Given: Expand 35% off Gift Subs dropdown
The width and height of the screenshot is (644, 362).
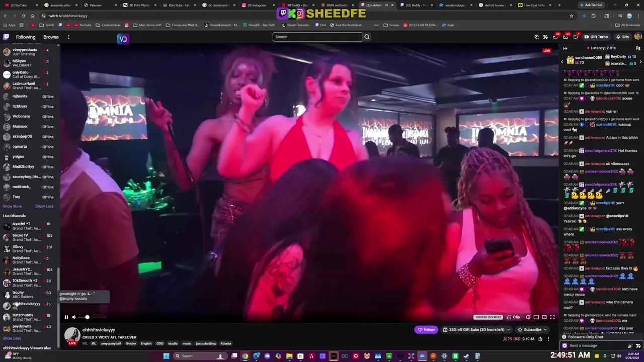Looking at the screenshot, I should 476,330.
